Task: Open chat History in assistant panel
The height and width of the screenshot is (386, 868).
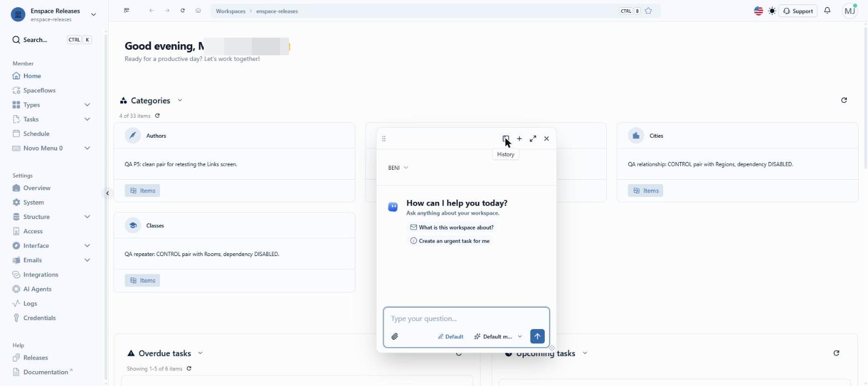Action: (505, 139)
